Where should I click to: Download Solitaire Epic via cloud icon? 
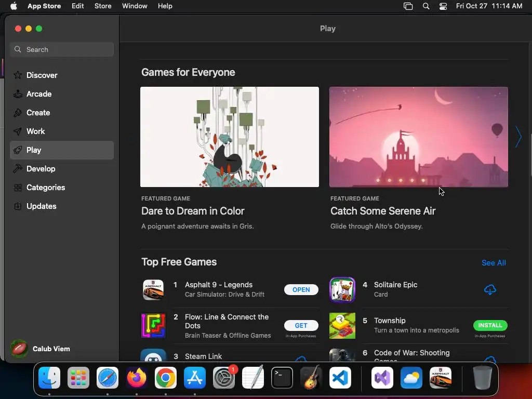[490, 290]
